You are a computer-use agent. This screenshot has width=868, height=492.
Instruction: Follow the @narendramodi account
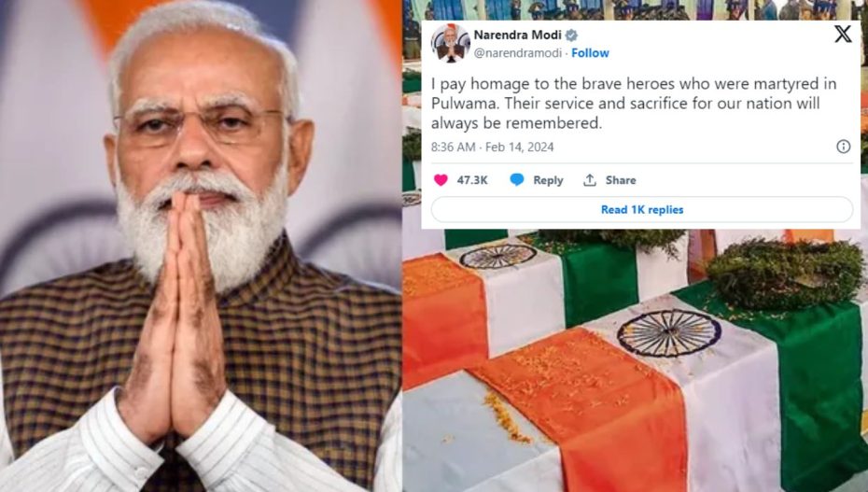click(x=590, y=53)
